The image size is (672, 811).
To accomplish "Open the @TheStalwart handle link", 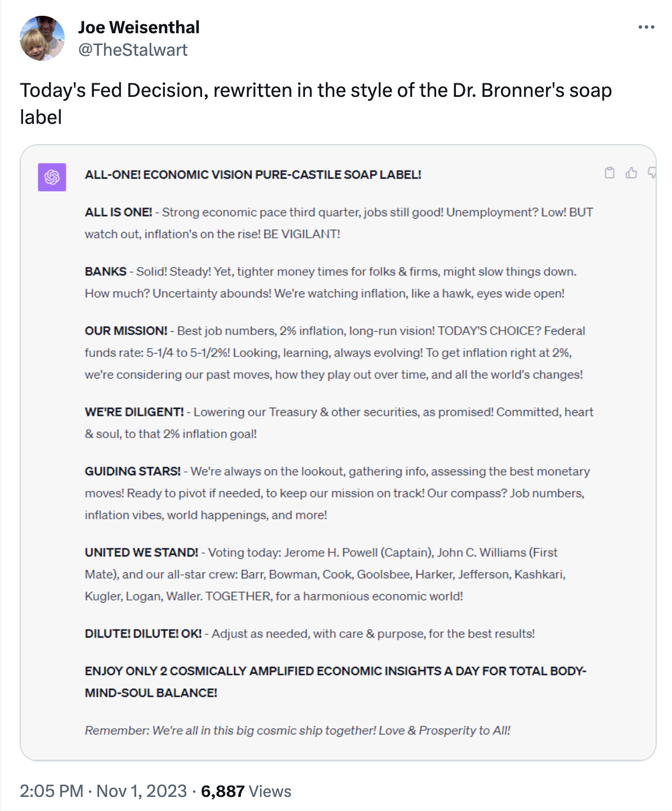I will click(133, 50).
